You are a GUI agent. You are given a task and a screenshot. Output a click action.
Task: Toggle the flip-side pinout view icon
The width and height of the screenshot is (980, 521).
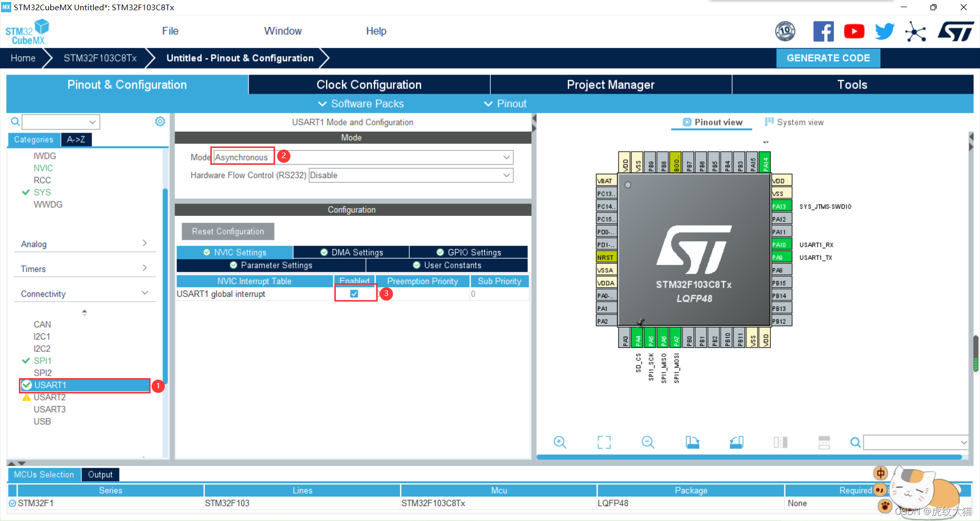click(780, 442)
